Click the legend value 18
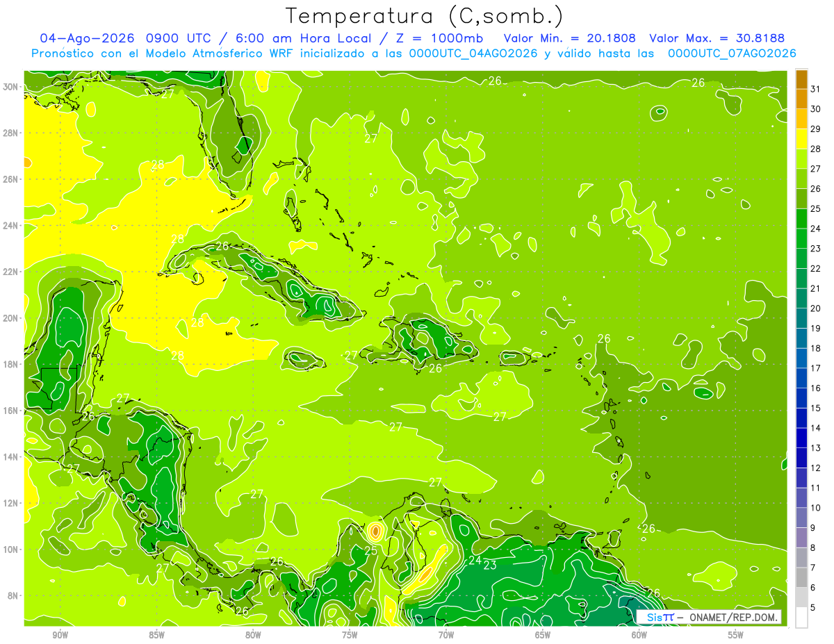 coord(815,348)
